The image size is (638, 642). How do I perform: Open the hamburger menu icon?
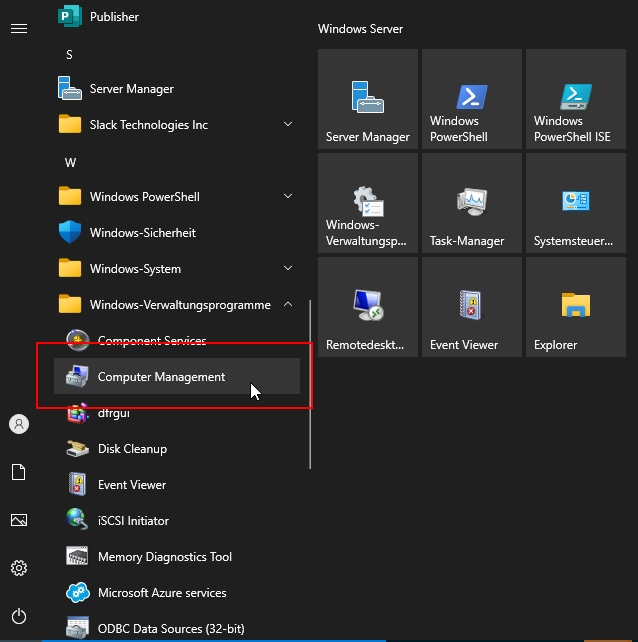point(19,29)
